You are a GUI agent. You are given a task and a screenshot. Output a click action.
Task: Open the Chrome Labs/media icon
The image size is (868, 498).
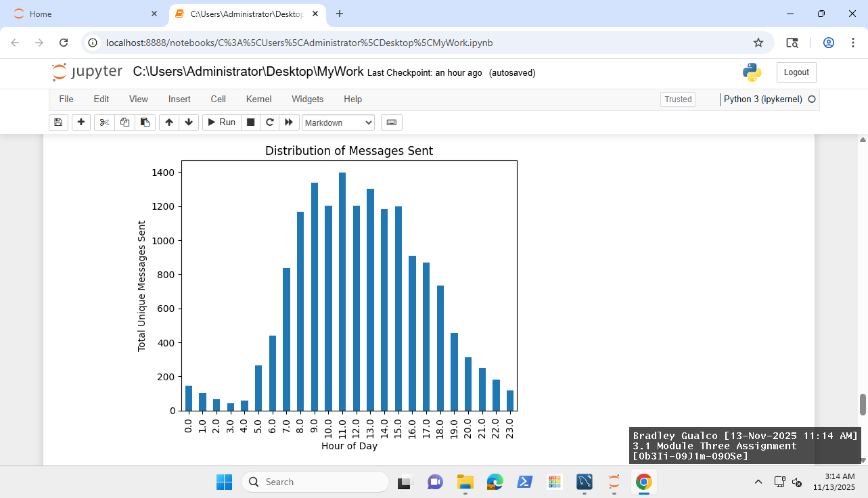(x=792, y=43)
